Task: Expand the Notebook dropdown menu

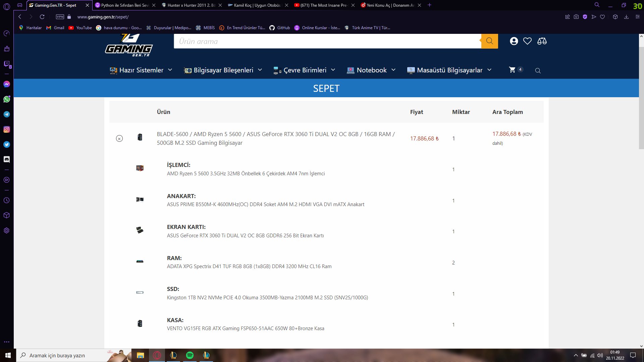Action: [x=371, y=70]
